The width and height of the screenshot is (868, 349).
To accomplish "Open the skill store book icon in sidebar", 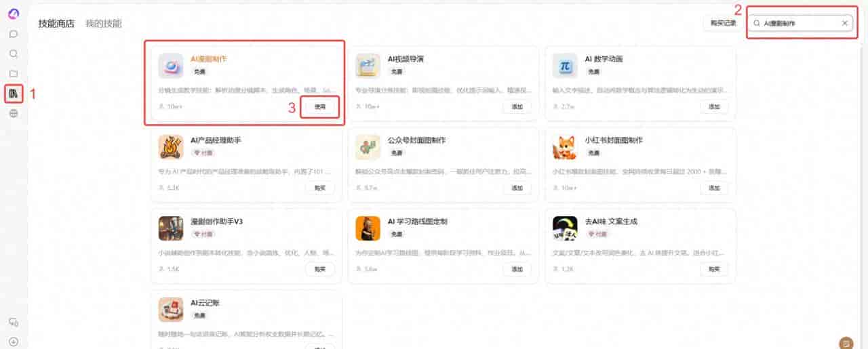I will pyautogui.click(x=14, y=94).
